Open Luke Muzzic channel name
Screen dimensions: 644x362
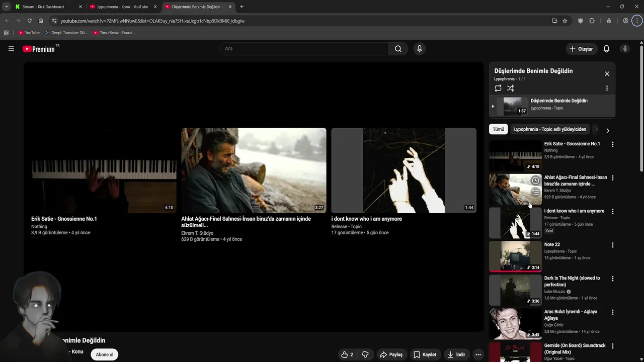pyautogui.click(x=555, y=292)
